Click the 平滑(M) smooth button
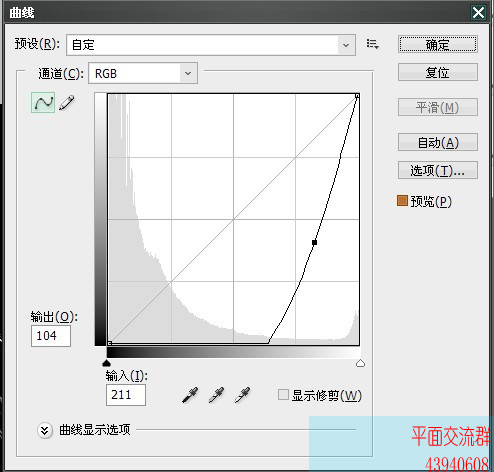The height and width of the screenshot is (472, 494). click(438, 107)
